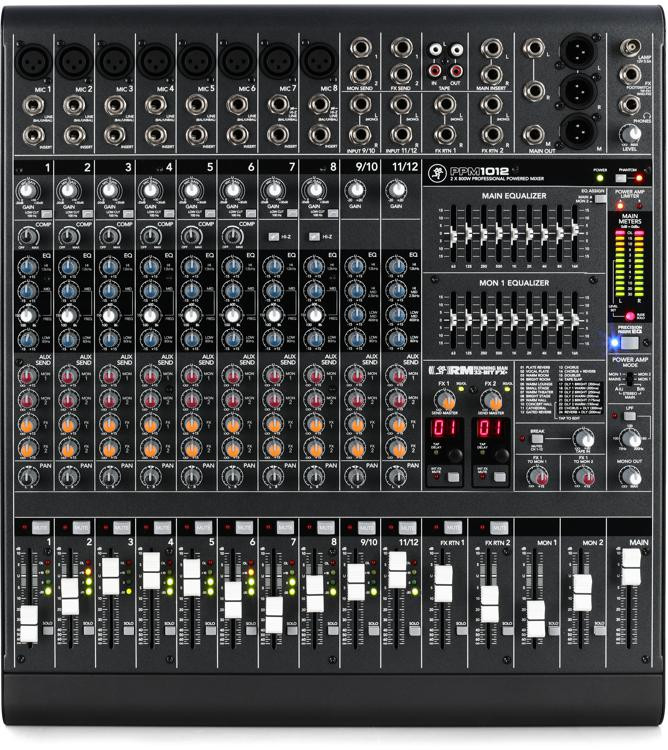Enable the Hi-Z button on channel 8
668x750 pixels.
coord(314,237)
